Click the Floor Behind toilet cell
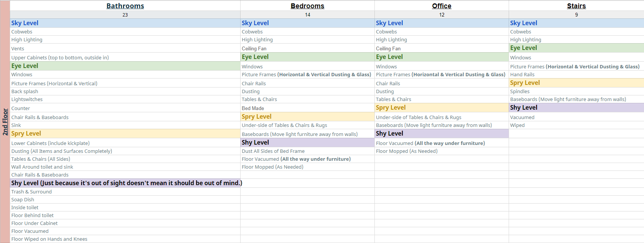 (x=125, y=215)
